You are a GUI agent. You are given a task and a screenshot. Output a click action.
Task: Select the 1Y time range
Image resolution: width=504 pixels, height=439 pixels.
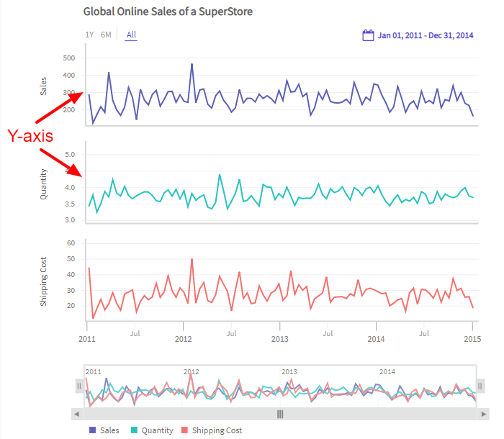pyautogui.click(x=89, y=35)
